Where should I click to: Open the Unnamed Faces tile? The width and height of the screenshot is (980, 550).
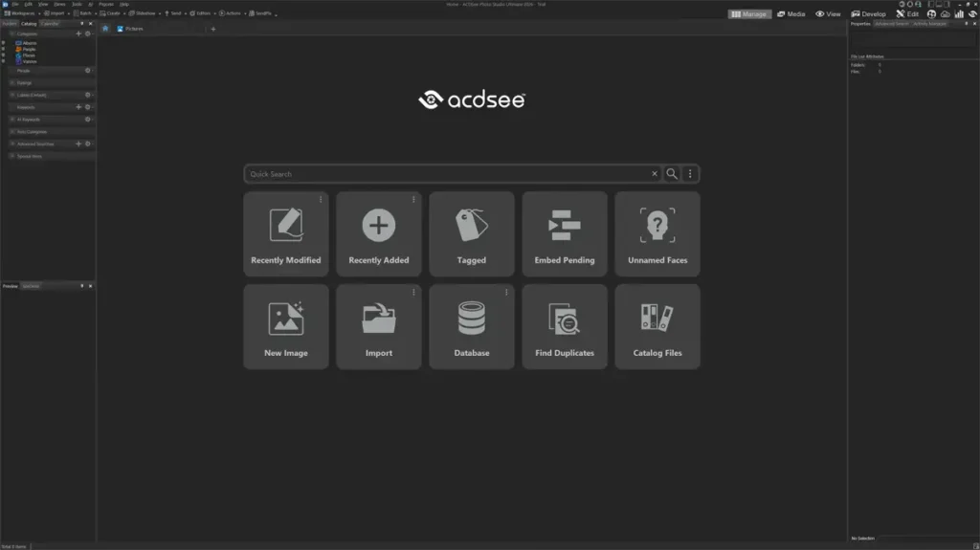click(657, 233)
